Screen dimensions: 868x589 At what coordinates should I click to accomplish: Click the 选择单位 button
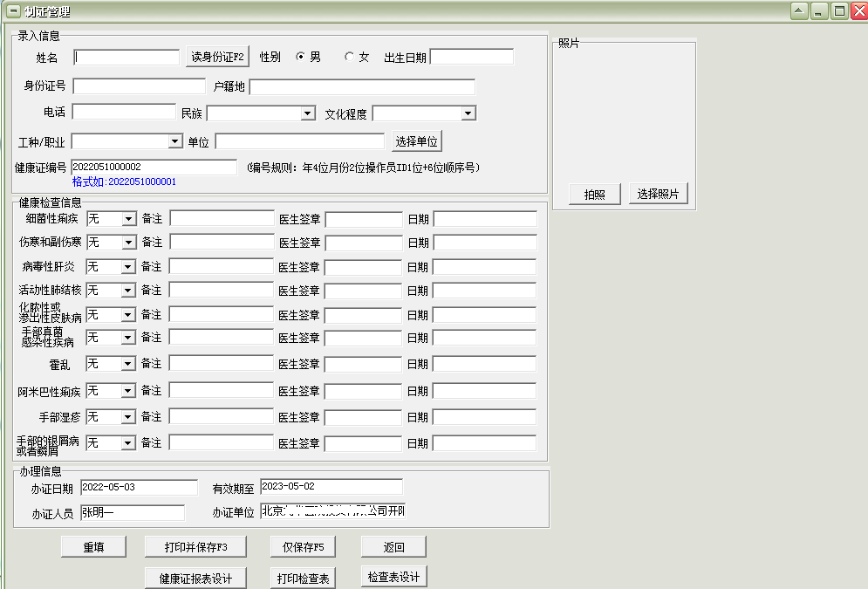point(416,140)
